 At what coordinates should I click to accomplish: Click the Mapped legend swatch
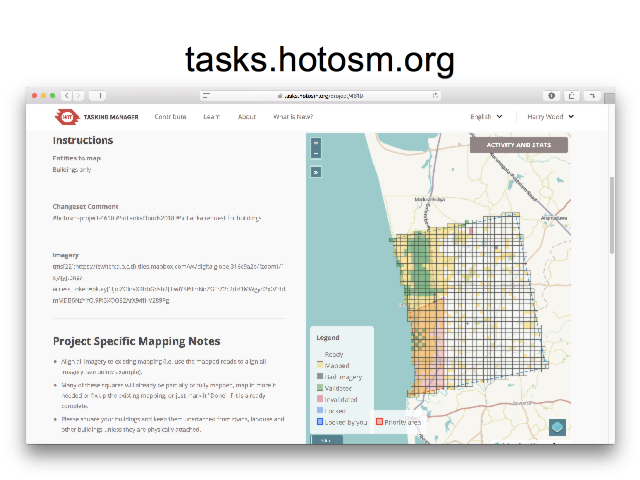pyautogui.click(x=320, y=365)
